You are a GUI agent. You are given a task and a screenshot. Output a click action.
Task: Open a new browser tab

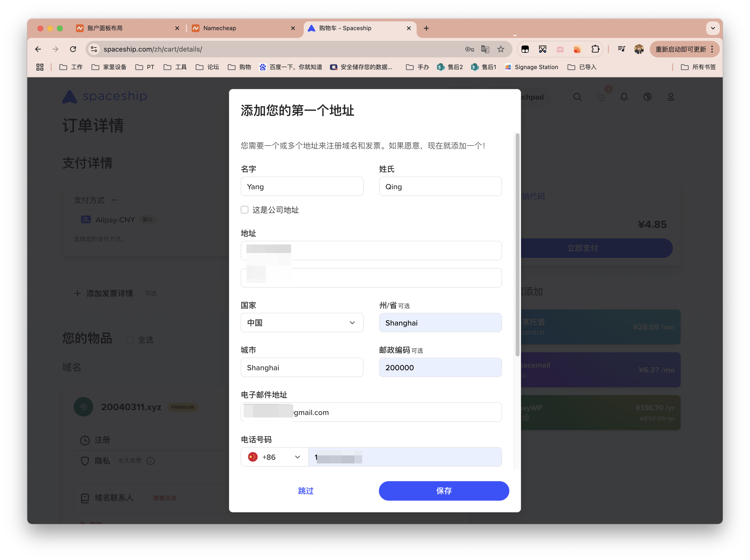point(426,28)
